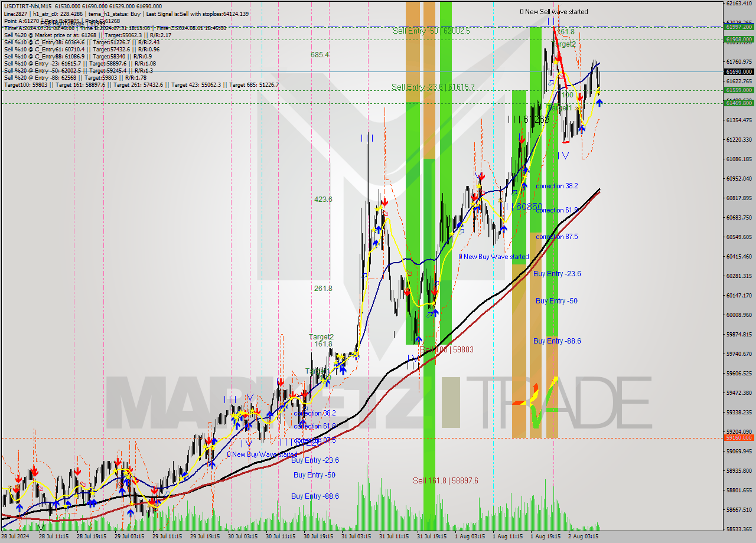The image size is (756, 543).
Task: Select the 61469.800 price tag
Action: (x=738, y=103)
